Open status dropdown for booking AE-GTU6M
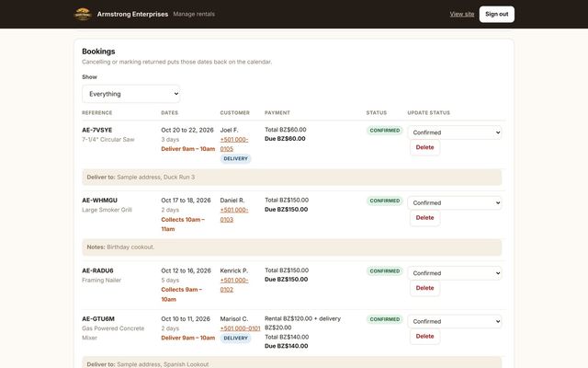Image resolution: width=588 pixels, height=368 pixels. click(455, 321)
